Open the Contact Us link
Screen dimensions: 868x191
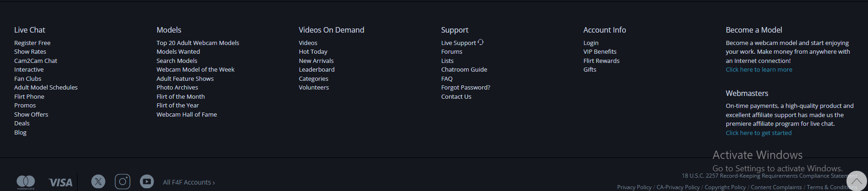pyautogui.click(x=456, y=97)
